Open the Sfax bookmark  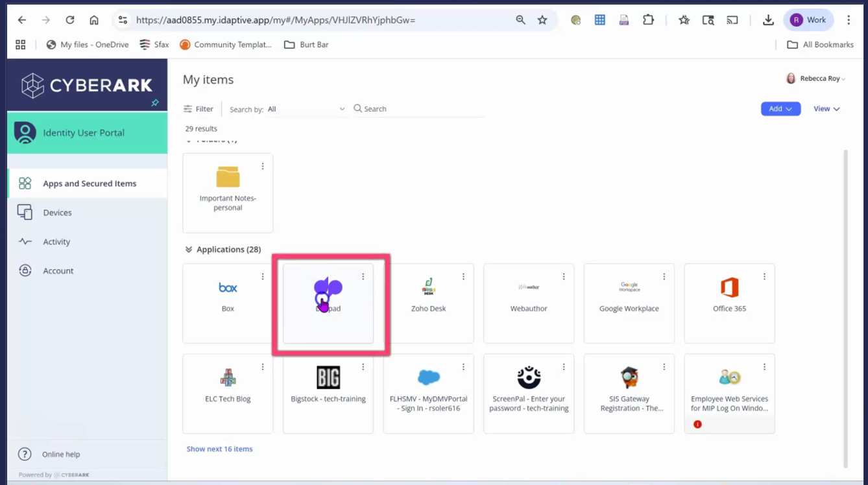click(154, 45)
